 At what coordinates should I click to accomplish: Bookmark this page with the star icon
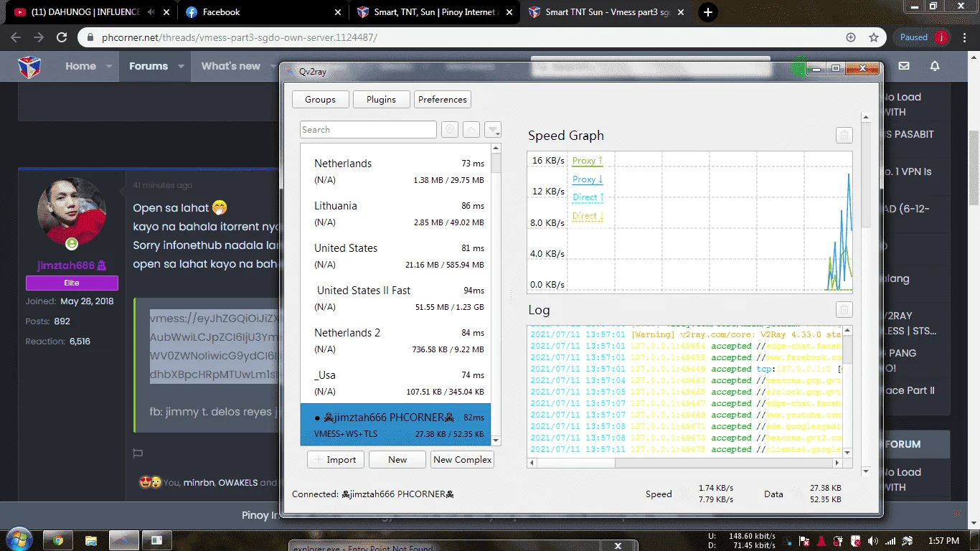tap(874, 37)
